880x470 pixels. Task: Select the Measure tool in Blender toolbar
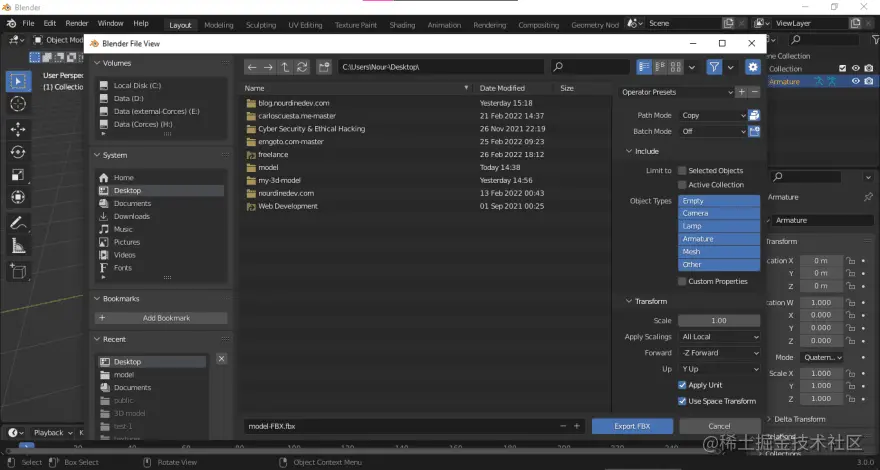pos(18,245)
